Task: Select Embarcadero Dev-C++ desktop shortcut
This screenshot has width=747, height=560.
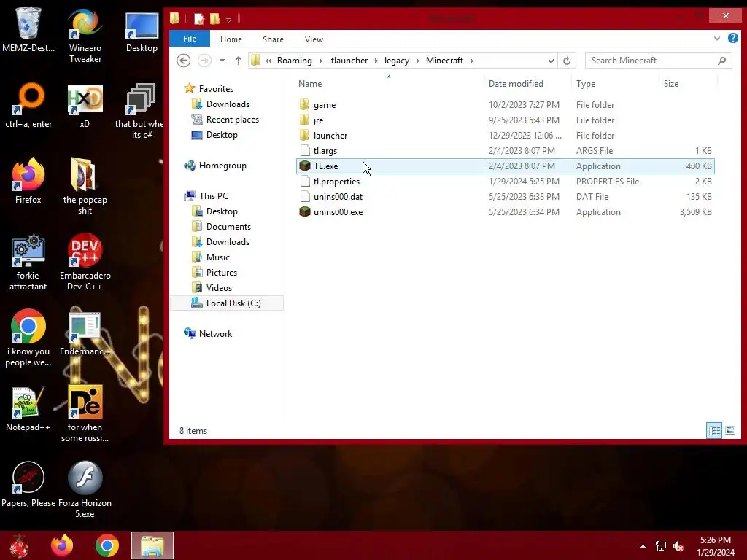Action: (85, 262)
